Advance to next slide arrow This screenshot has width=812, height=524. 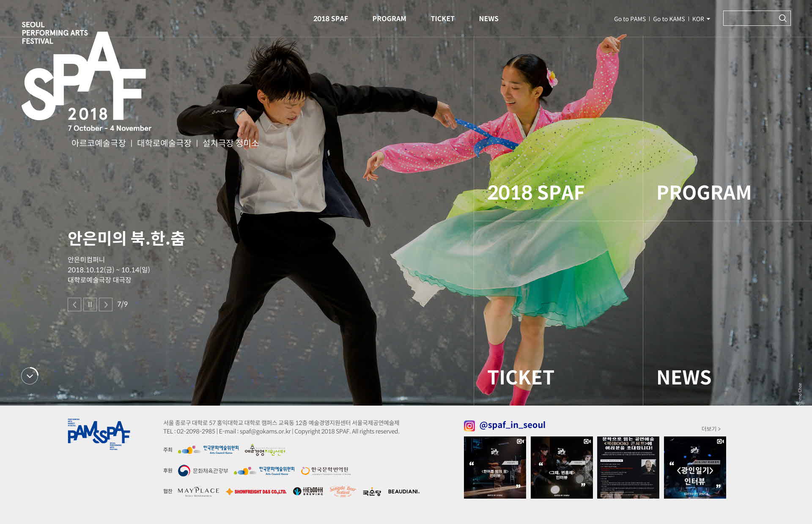(106, 305)
